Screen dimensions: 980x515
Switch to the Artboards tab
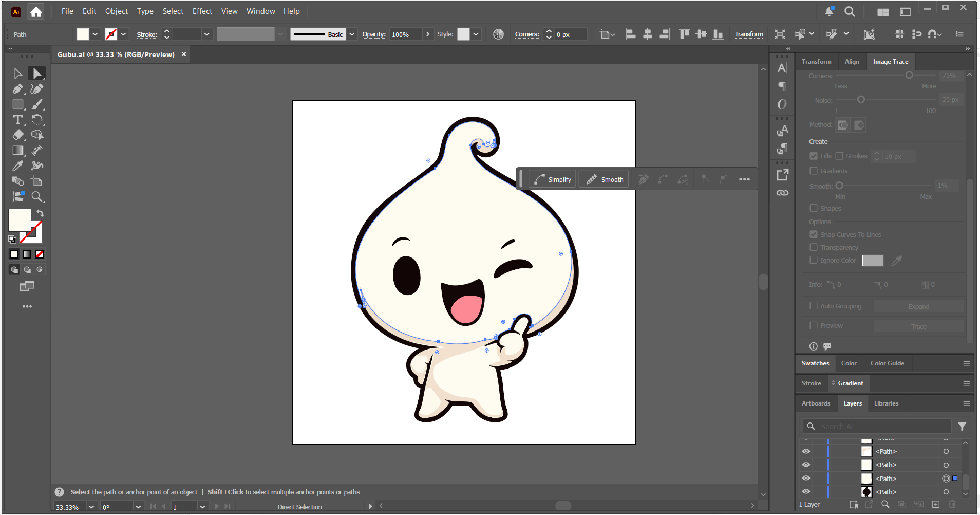click(x=816, y=403)
